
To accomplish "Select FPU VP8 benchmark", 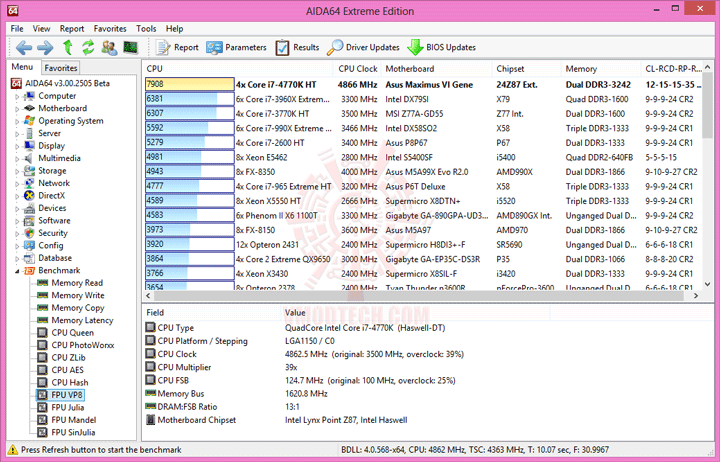I will tap(67, 394).
